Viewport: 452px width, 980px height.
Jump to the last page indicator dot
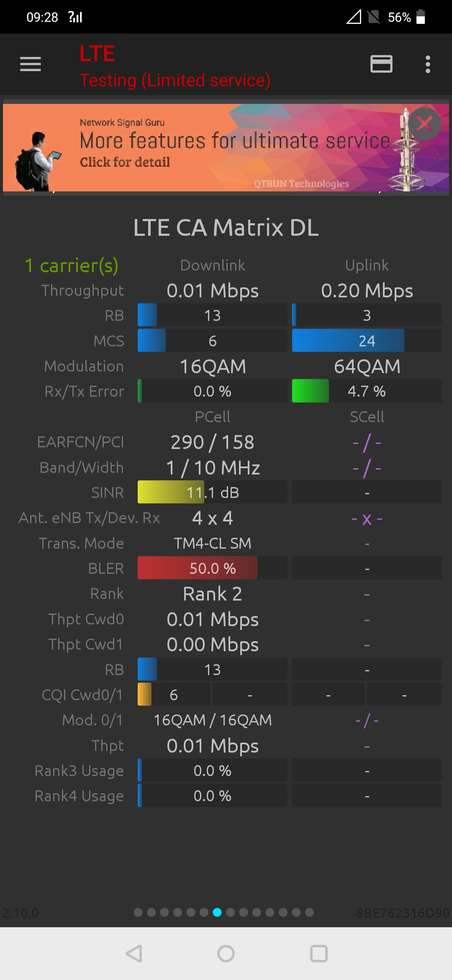tap(309, 912)
